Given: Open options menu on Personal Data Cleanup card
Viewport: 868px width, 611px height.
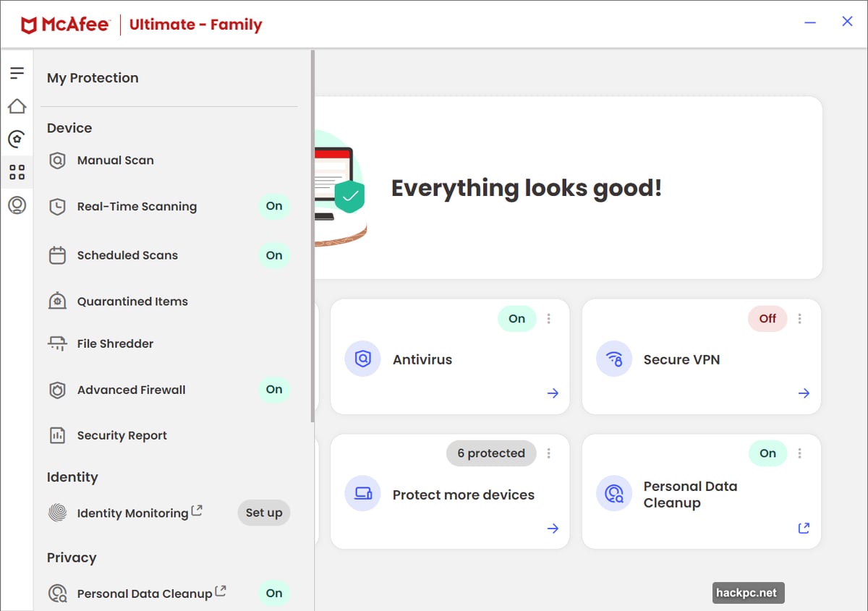Looking at the screenshot, I should click(799, 453).
